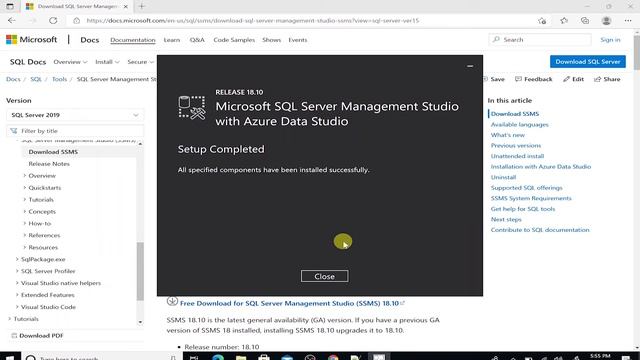Close the Download SQL Server Management tab
Image resolution: width=640 pixels, height=360 pixels.
point(126,7)
